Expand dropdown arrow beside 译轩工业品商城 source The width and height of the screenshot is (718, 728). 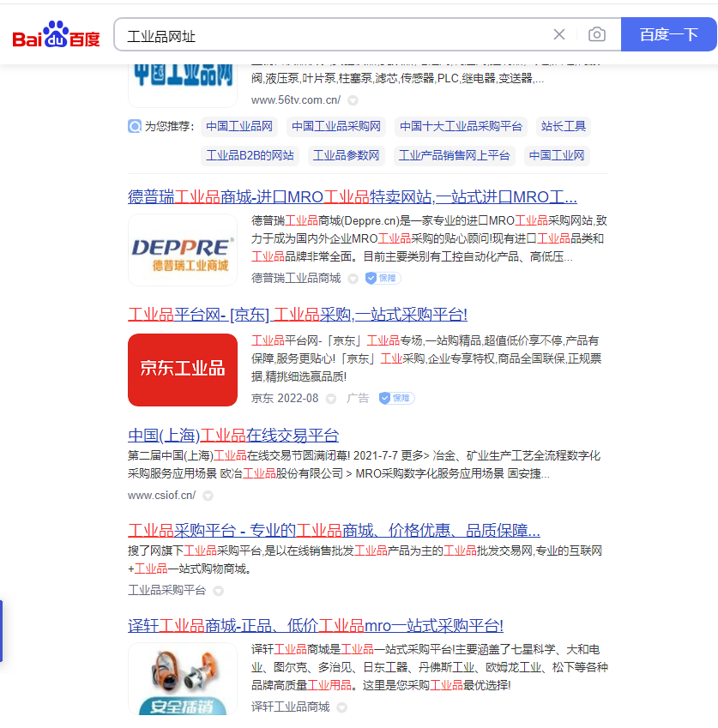tap(341, 707)
